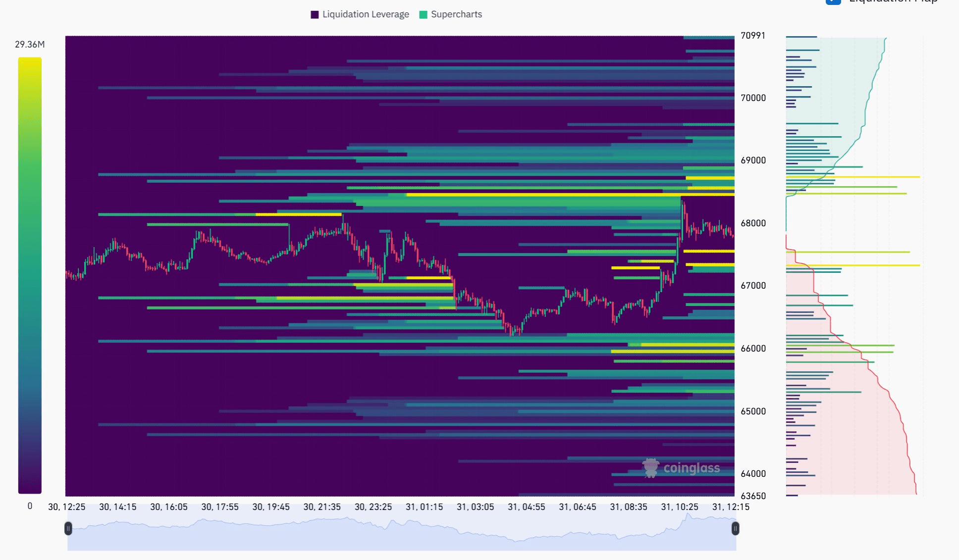The width and height of the screenshot is (959, 560).
Task: Click the Liquidation Leverage legend label
Action: pos(366,14)
